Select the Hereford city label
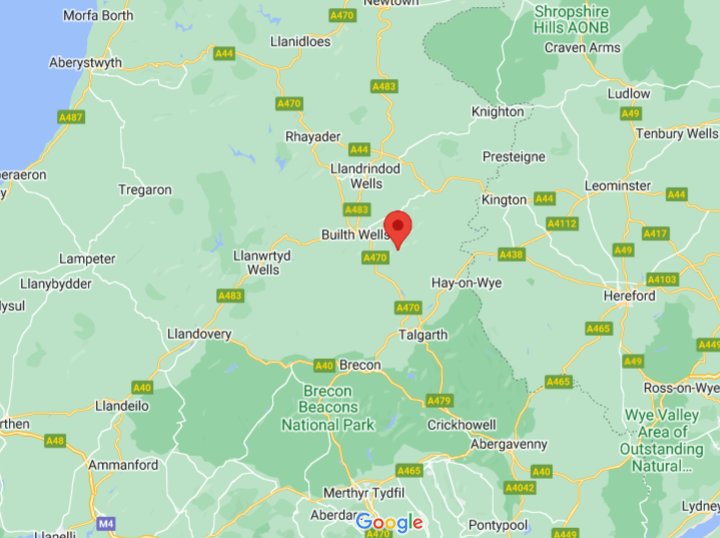Image resolution: width=720 pixels, height=538 pixels. [630, 296]
